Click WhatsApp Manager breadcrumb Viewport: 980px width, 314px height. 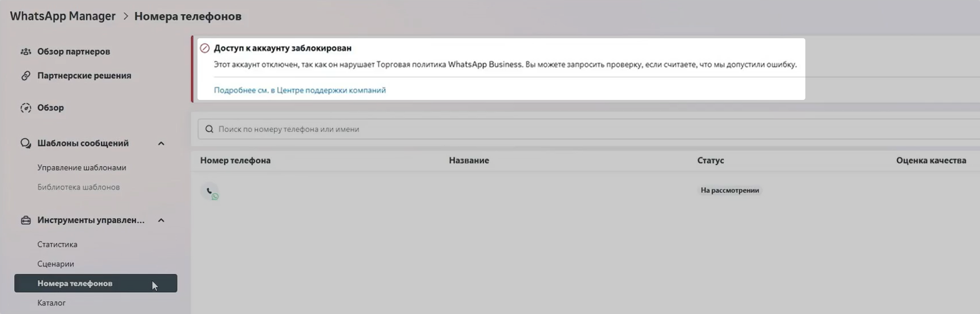(x=63, y=16)
